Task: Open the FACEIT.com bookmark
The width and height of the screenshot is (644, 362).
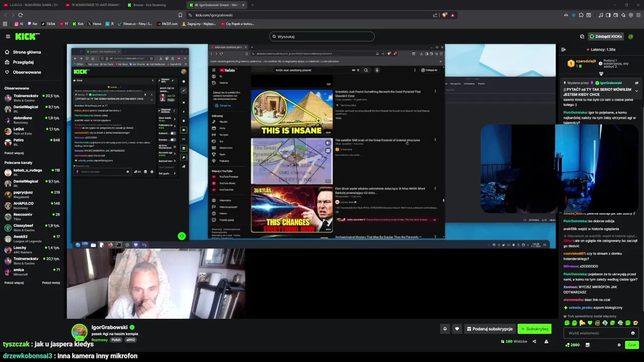Action: 168,24
